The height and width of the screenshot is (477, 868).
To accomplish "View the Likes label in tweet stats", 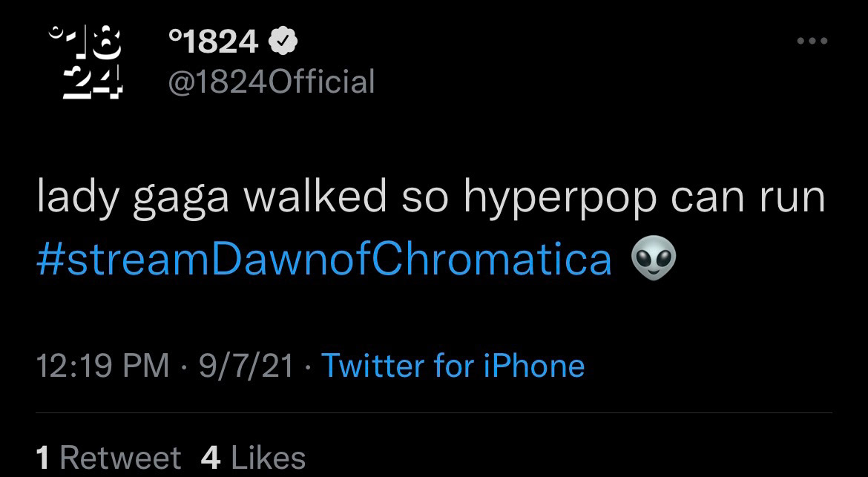I will [268, 457].
